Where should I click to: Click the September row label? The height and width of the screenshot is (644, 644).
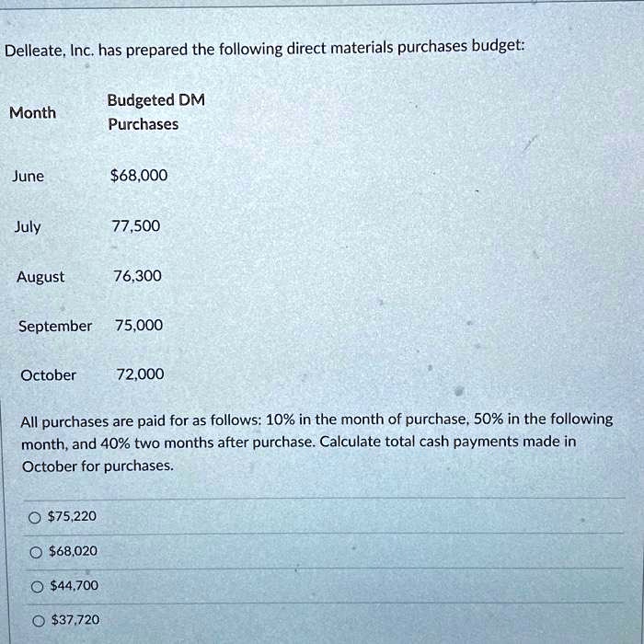pyautogui.click(x=55, y=326)
